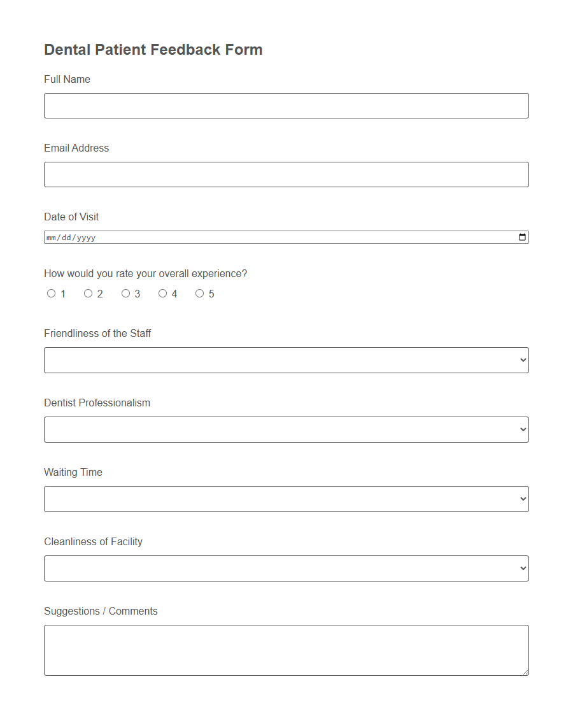The height and width of the screenshot is (728, 573).
Task: Open the date picker calendar icon
Action: point(522,236)
